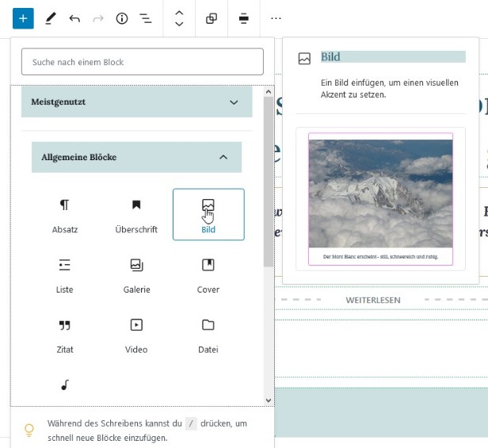Insert a Cover block

[208, 274]
